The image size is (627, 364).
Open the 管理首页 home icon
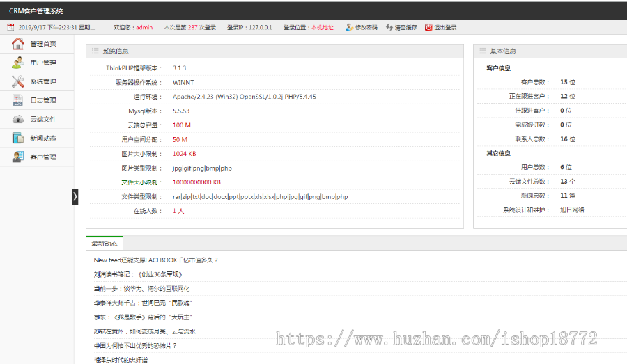17,44
